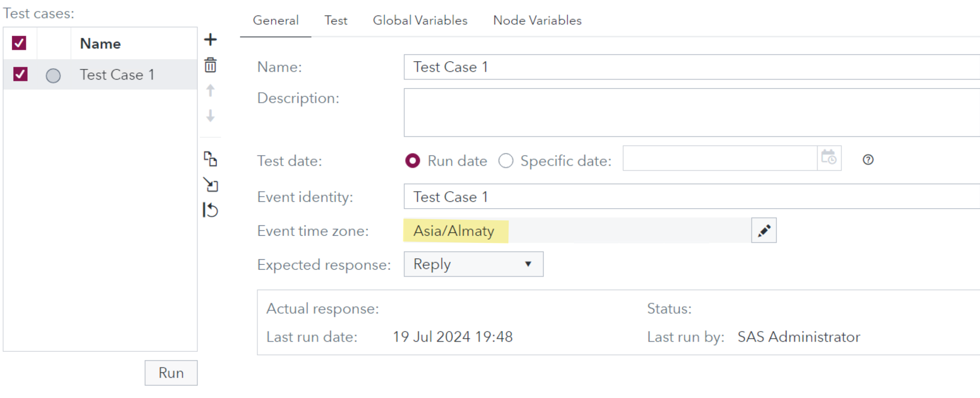Select the Run date radio button

(x=412, y=161)
